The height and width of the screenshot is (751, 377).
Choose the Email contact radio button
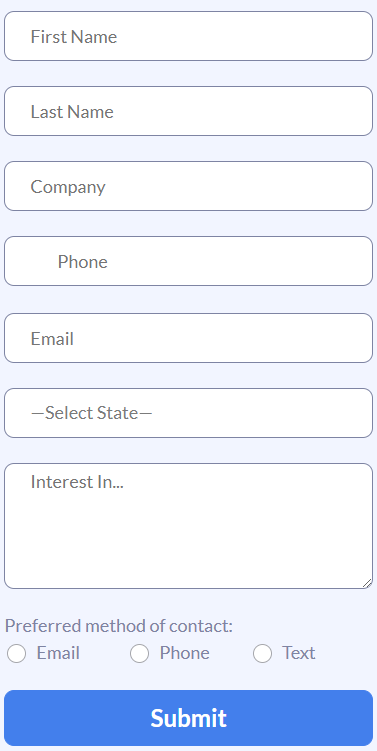point(16,653)
